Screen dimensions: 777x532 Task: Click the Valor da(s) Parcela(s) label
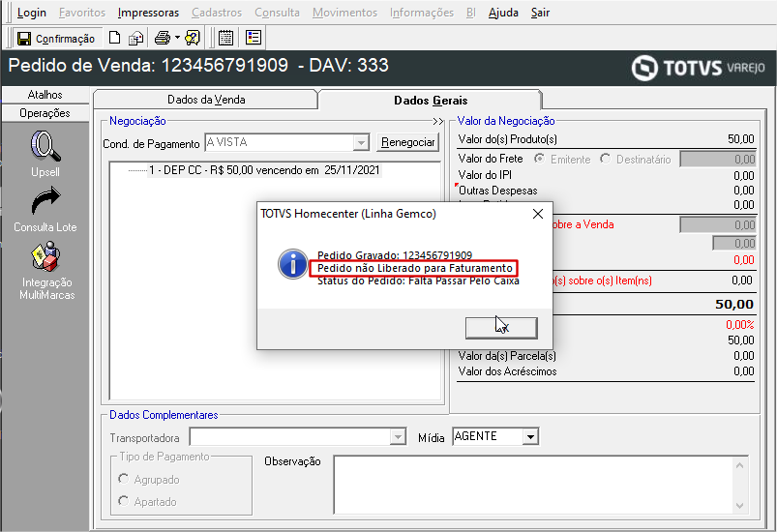[507, 356]
